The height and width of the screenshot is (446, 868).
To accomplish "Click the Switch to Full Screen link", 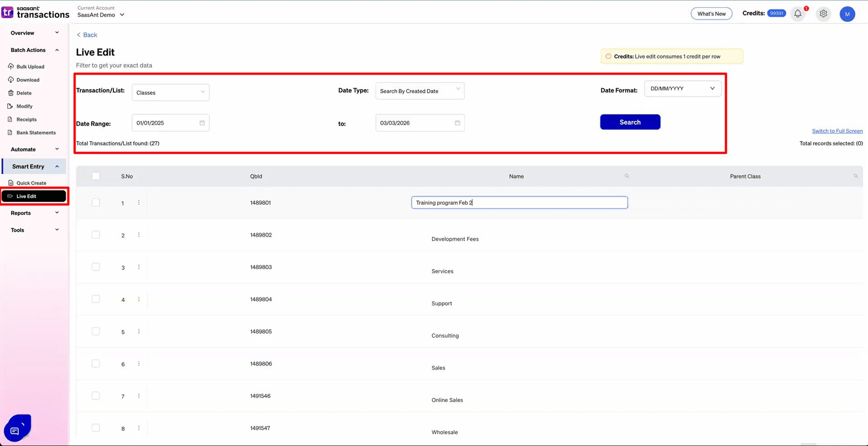I will (x=837, y=131).
